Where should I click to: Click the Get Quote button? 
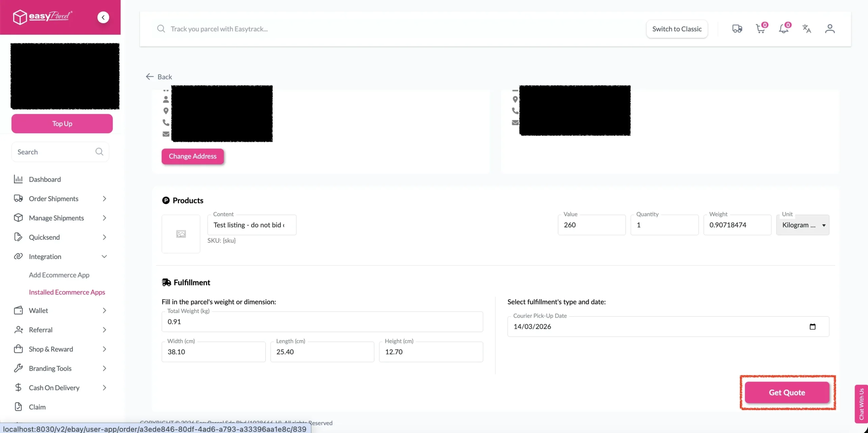click(x=787, y=392)
